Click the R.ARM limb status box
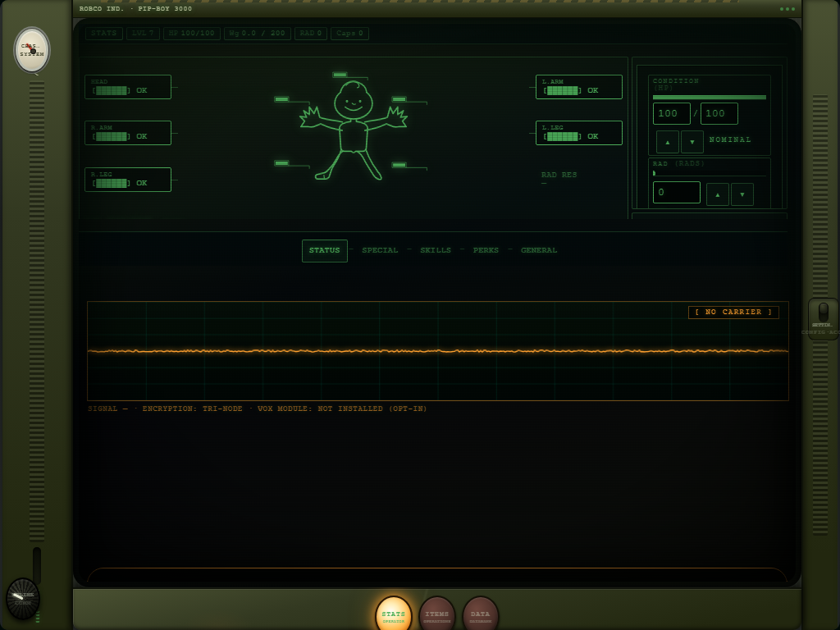 coord(128,133)
